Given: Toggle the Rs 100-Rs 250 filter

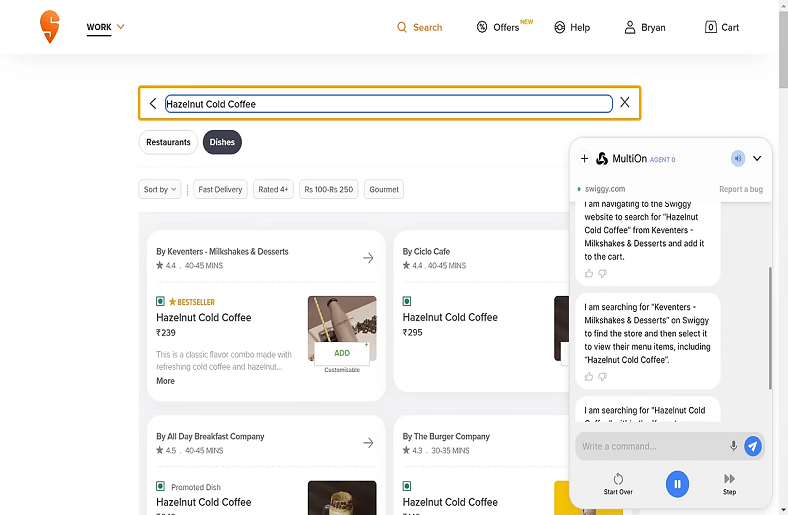Looking at the screenshot, I should [329, 189].
